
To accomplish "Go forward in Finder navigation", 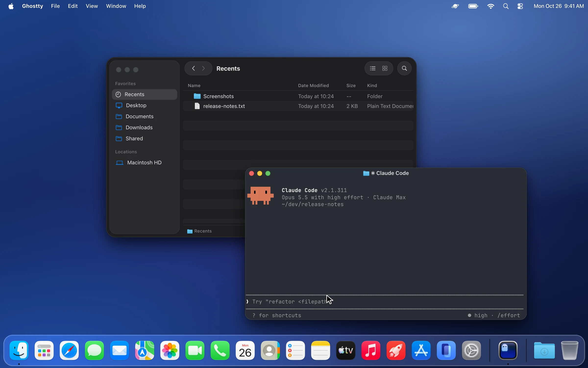I will point(203,68).
